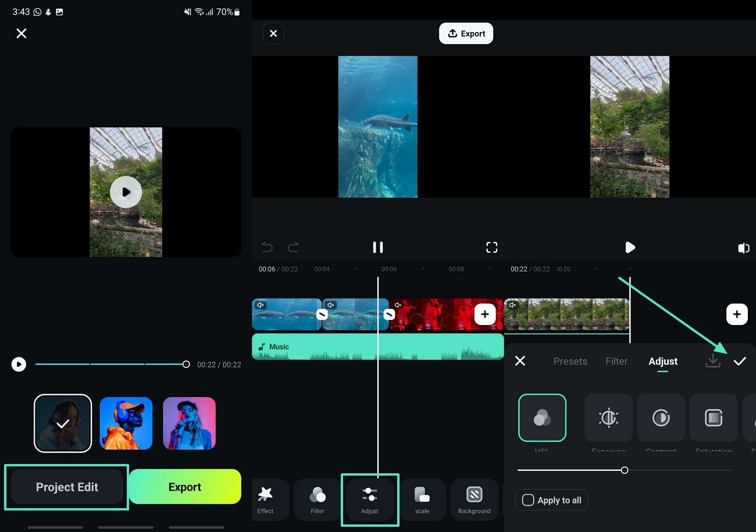Image resolution: width=756 pixels, height=532 pixels.
Task: Choose the pink-haired woman template thumbnail
Action: pos(189,423)
